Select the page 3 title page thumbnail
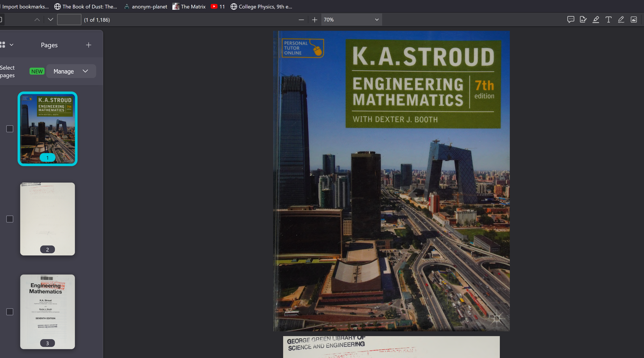 pyautogui.click(x=48, y=312)
